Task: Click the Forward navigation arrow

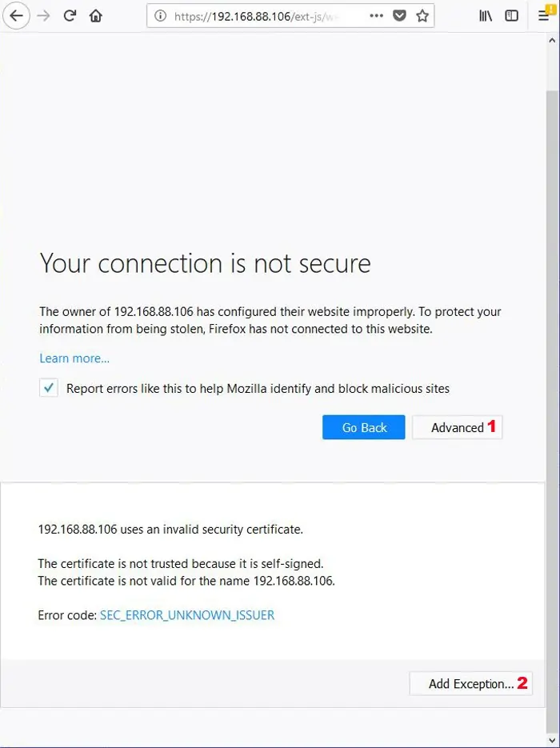Action: [43, 16]
